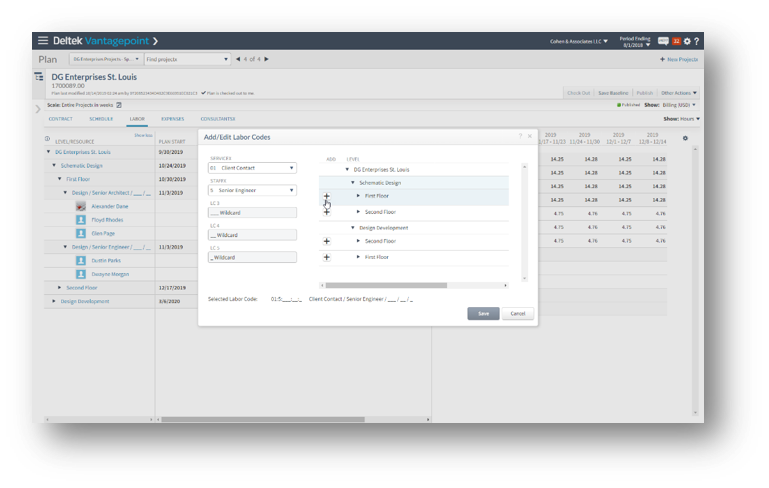This screenshot has width=769, height=488.
Task: Collapse DG Enterprises St. Louis in the plan grid
Action: [x=49, y=152]
